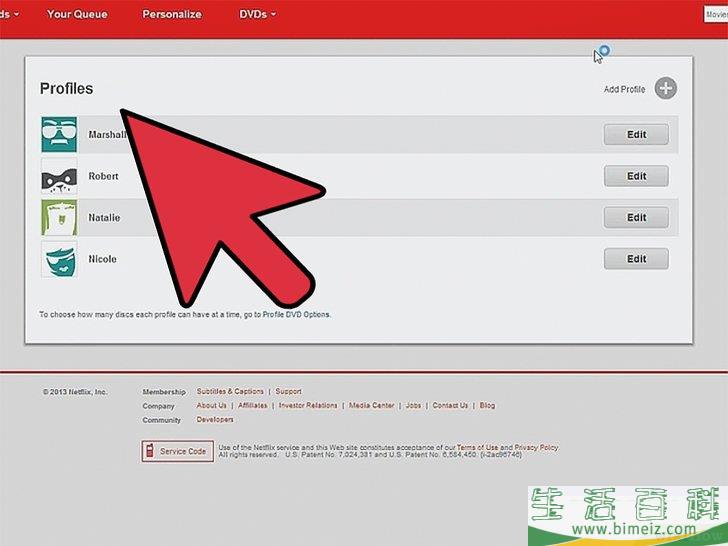Edit the Natalie profile
Viewport: 728px width, 546px height.
pyautogui.click(x=636, y=217)
